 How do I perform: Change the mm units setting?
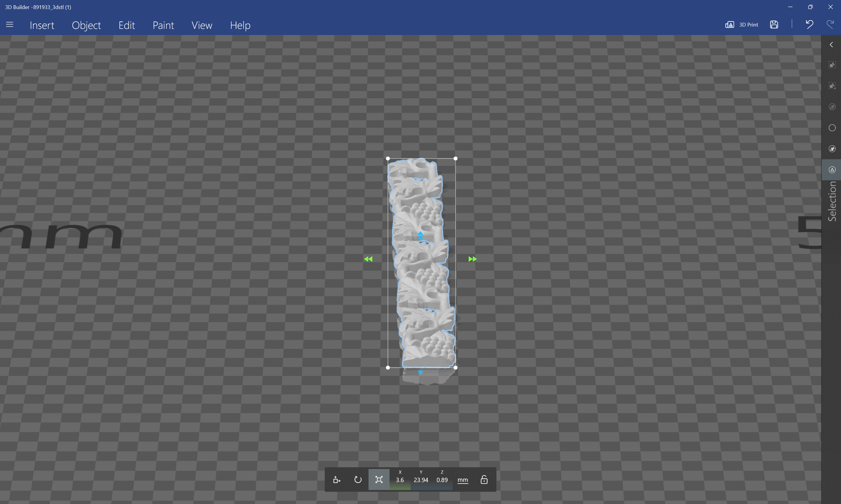click(x=463, y=480)
